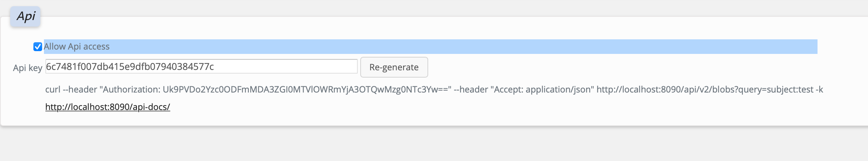This screenshot has height=161, width=868.
Task: Uncheck the Allow Api access checkbox
Action: point(38,47)
